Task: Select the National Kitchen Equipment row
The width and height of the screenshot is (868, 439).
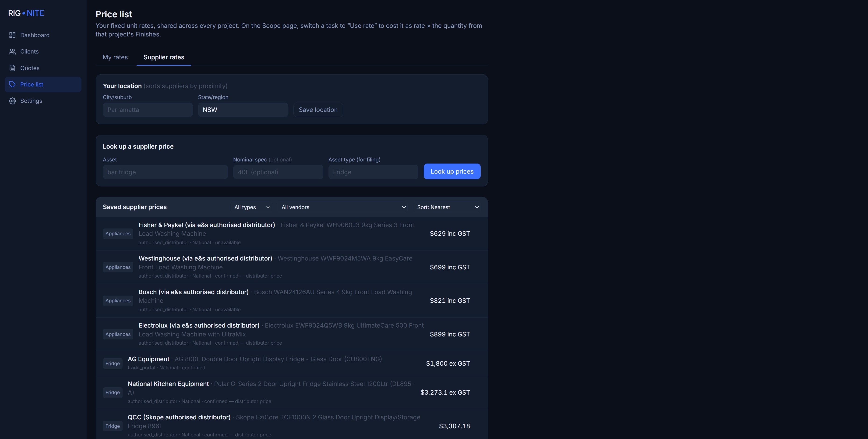Action: pos(291,393)
